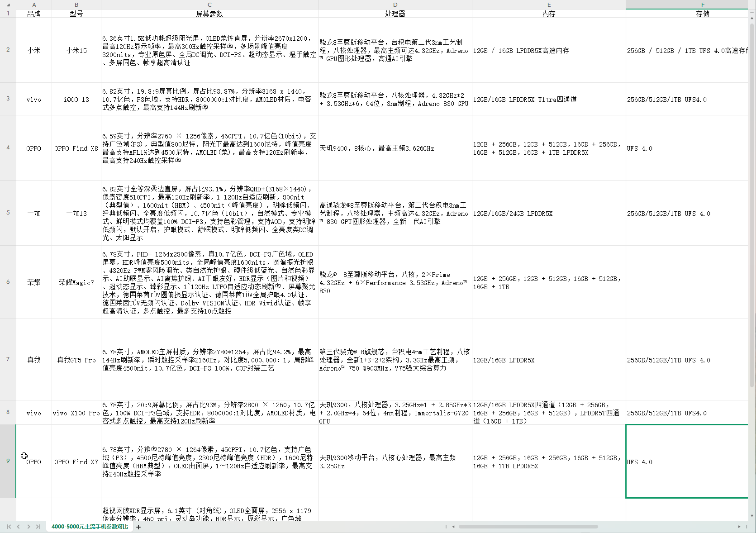The width and height of the screenshot is (756, 533).
Task: Select model cell 真我GT5 Pro
Action: [x=76, y=360]
